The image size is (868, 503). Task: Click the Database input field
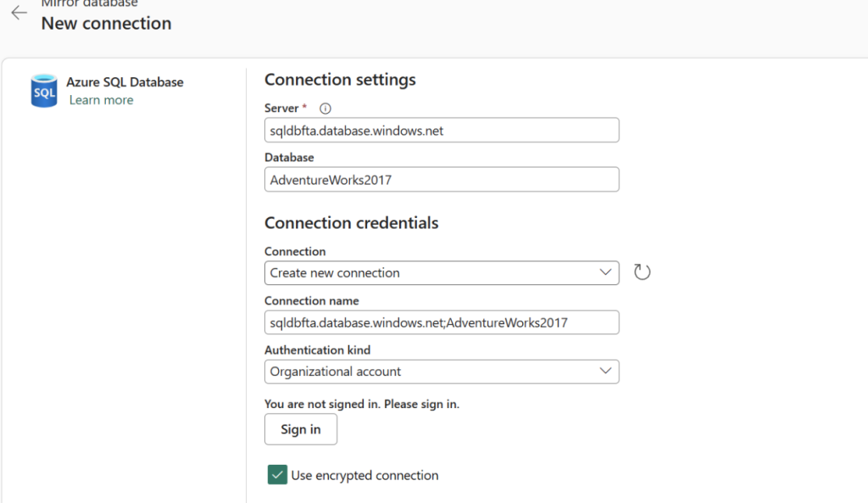[442, 180]
